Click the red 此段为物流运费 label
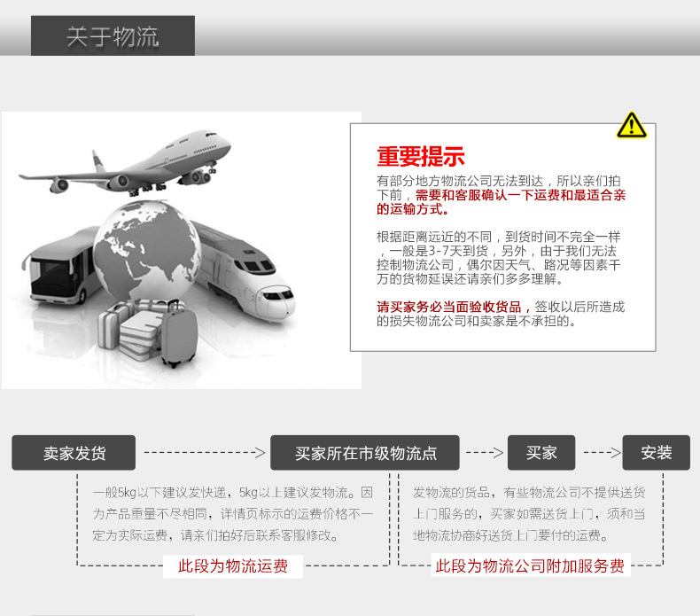 coord(233,566)
